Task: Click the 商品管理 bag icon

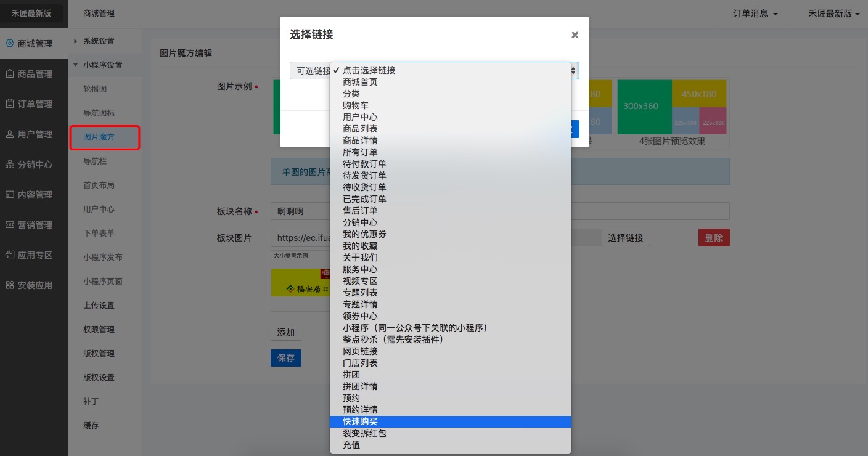Action: coord(10,74)
